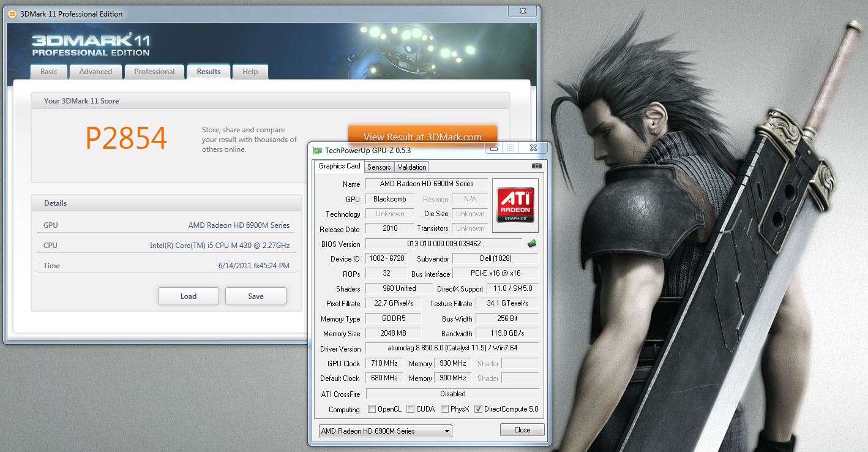Close the GPU-Z window with X
This screenshot has width=868, height=452.
coord(533,148)
